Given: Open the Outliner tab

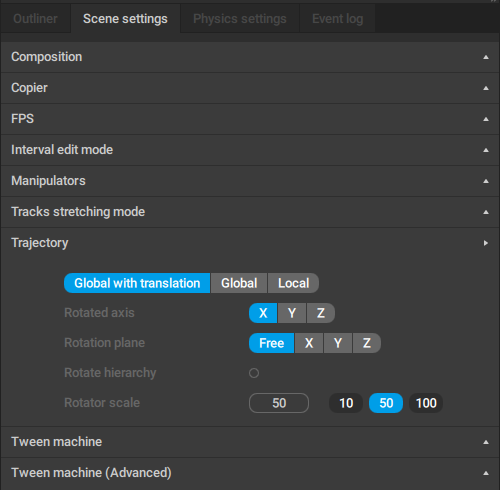Looking at the screenshot, I should 36,19.
